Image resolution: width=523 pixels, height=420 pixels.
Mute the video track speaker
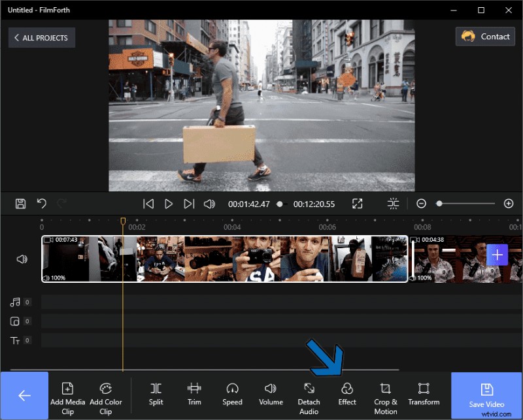click(22, 259)
